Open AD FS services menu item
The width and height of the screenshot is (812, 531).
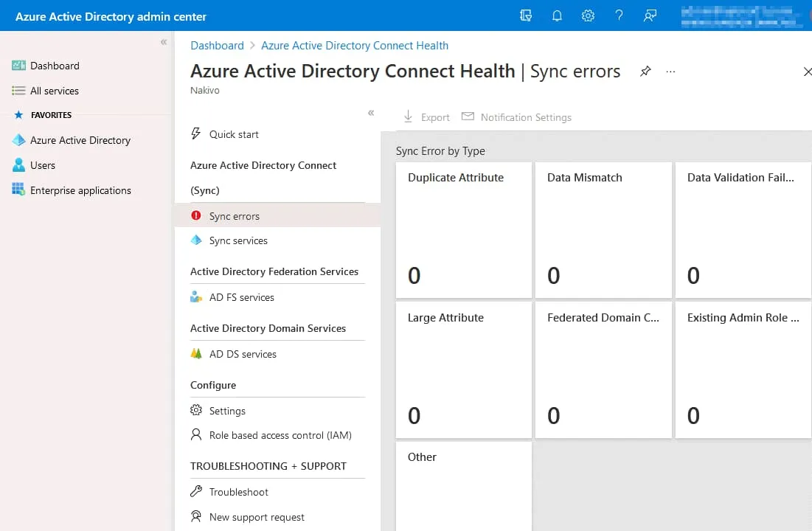(x=241, y=297)
